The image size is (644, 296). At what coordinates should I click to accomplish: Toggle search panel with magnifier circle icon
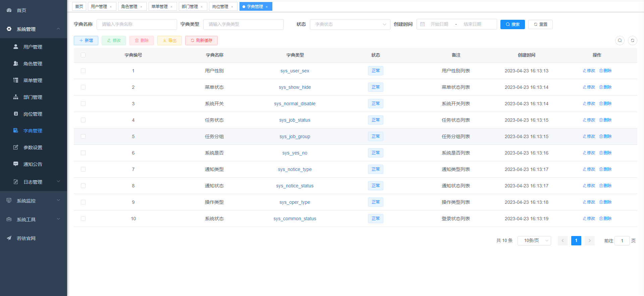[x=620, y=41]
